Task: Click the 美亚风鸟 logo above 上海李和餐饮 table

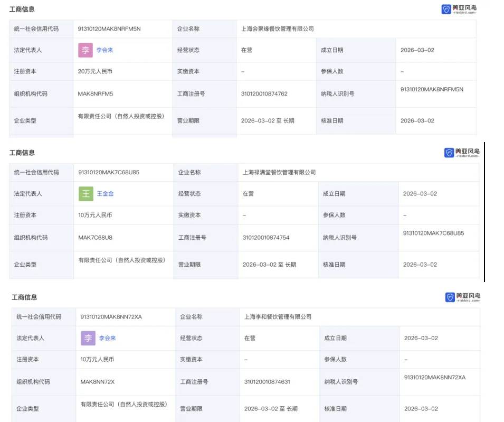Action: (x=462, y=297)
